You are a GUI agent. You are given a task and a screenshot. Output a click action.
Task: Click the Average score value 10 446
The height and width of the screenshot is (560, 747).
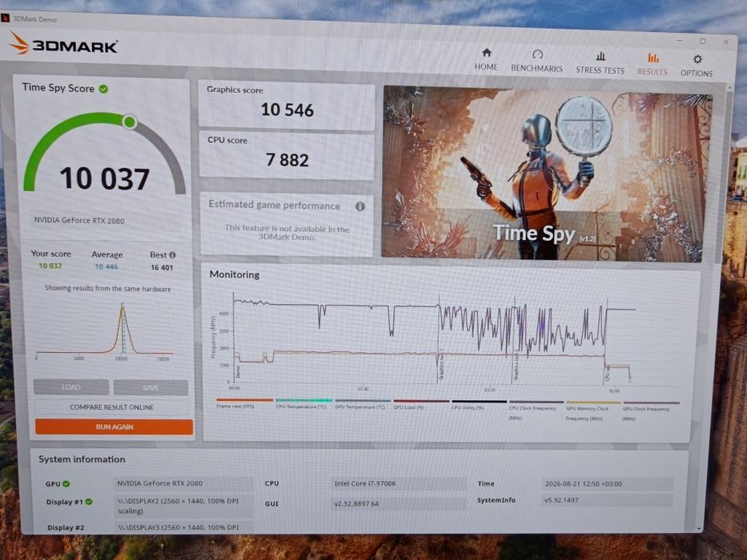tap(106, 266)
